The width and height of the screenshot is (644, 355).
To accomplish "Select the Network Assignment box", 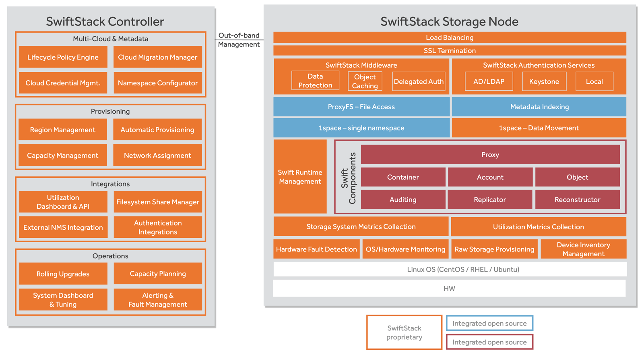I will tap(157, 155).
